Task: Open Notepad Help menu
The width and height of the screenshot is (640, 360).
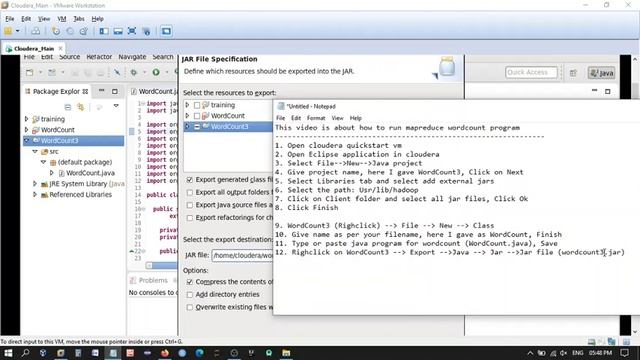Action: (x=356, y=118)
